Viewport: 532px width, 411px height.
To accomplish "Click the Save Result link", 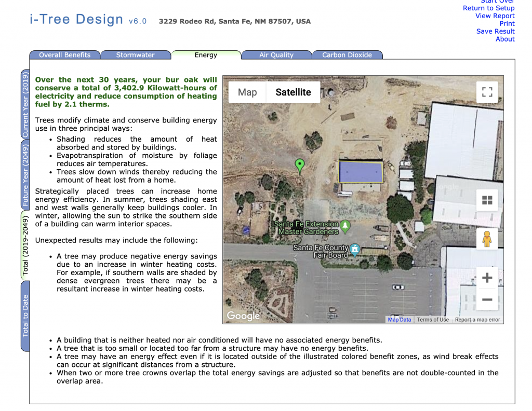I will [495, 31].
